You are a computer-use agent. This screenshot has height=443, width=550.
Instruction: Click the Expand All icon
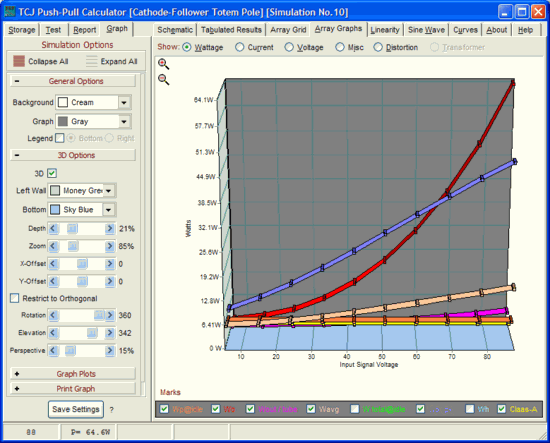coord(92,61)
